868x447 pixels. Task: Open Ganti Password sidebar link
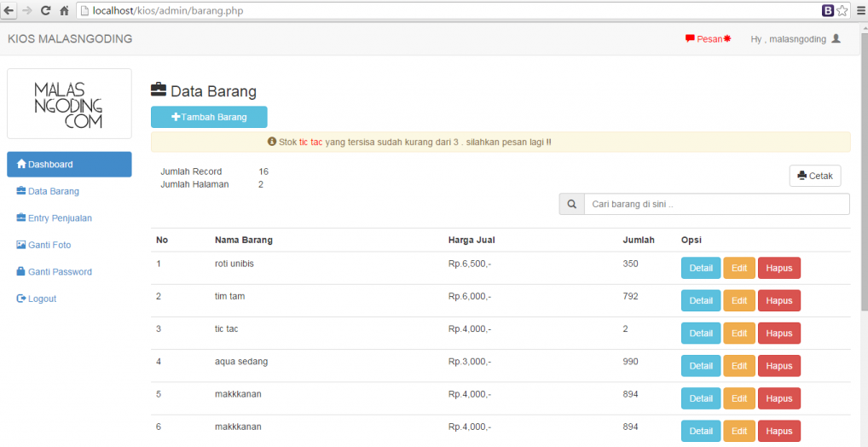pyautogui.click(x=60, y=272)
